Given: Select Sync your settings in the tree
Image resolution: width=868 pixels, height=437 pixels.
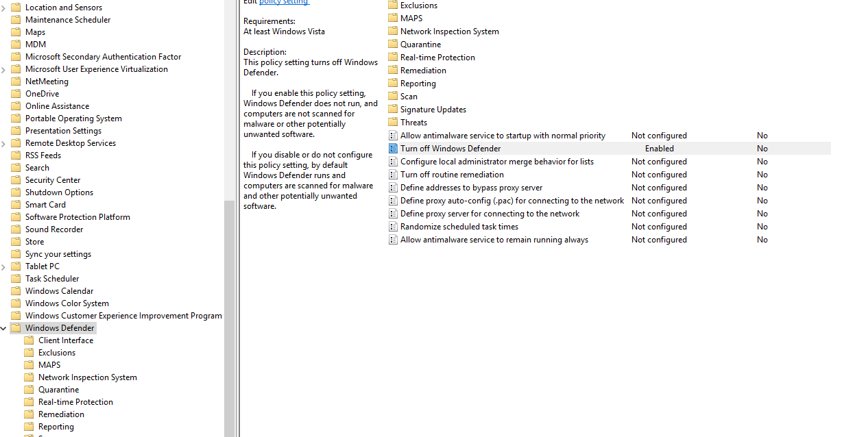Looking at the screenshot, I should coord(58,254).
